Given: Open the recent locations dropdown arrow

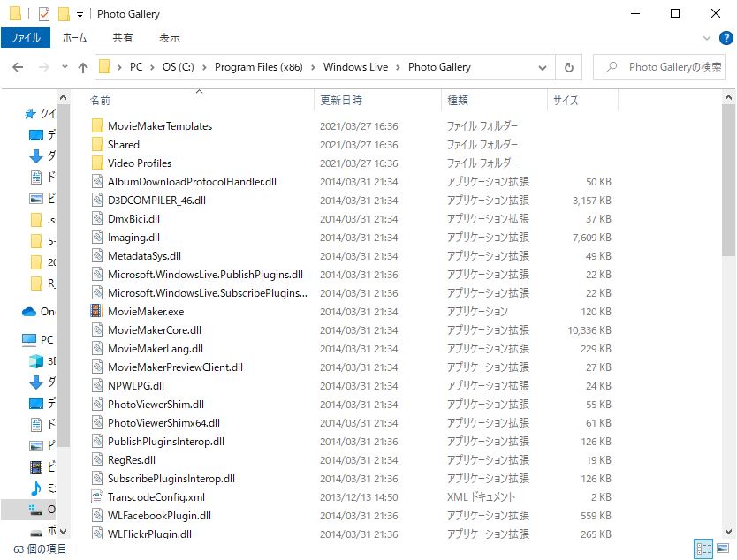Looking at the screenshot, I should click(x=65, y=67).
